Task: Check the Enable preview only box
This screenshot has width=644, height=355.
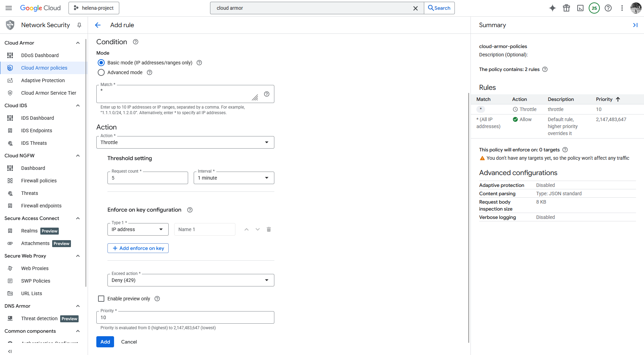Action: (x=101, y=299)
